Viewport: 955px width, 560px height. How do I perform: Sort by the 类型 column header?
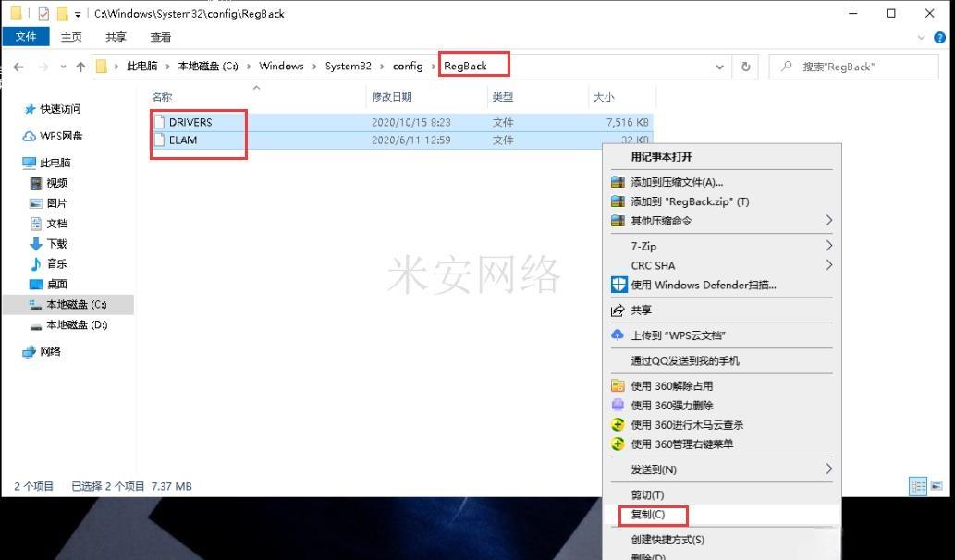tap(503, 97)
